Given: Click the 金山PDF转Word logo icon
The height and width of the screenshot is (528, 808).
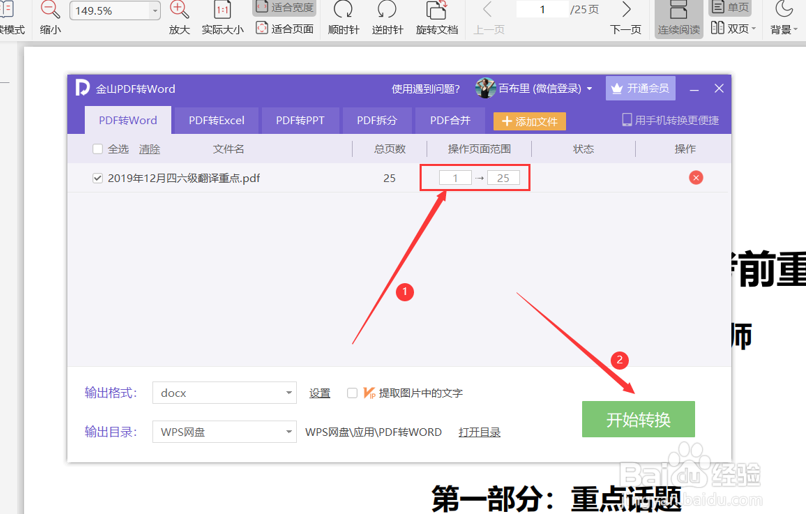Looking at the screenshot, I should [82, 88].
